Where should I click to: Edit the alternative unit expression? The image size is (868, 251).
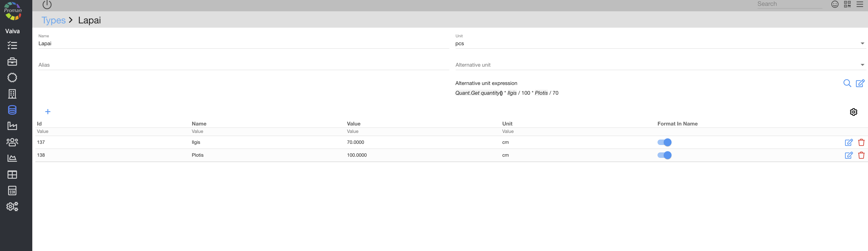[860, 83]
